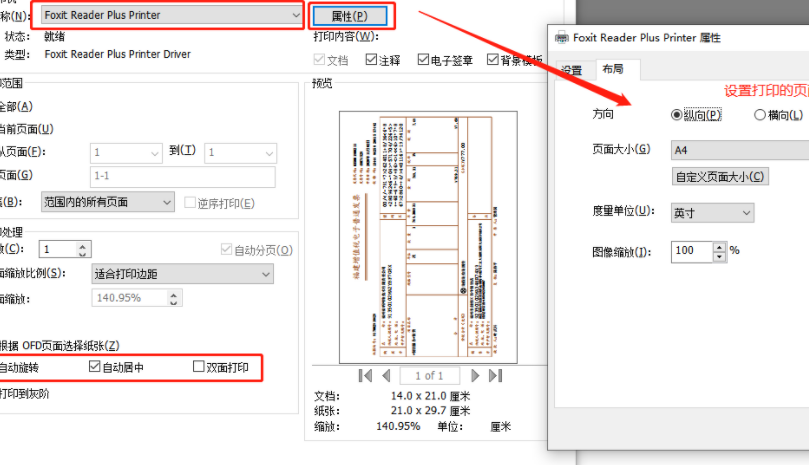
Task: Go to first page in preview navigation
Action: 365,375
